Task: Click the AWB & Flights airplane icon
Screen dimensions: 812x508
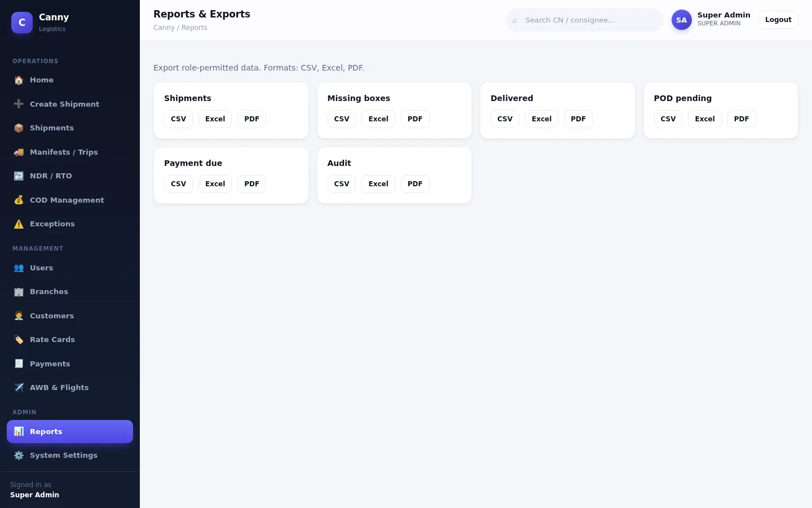Action: (x=19, y=388)
